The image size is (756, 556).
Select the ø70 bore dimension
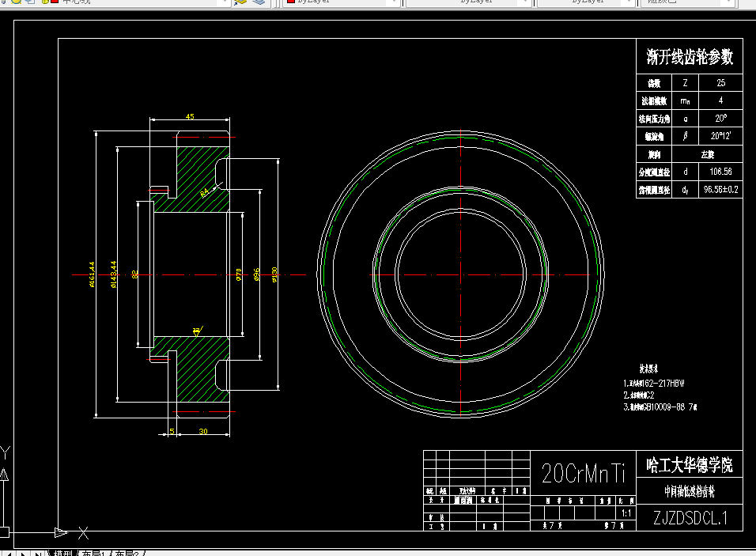239,275
